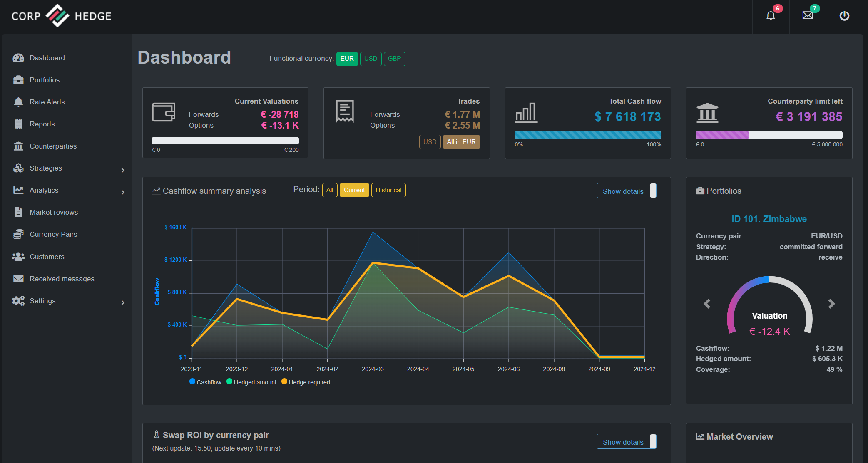Show next portfolio with right arrow
The image size is (868, 463).
coord(831,304)
